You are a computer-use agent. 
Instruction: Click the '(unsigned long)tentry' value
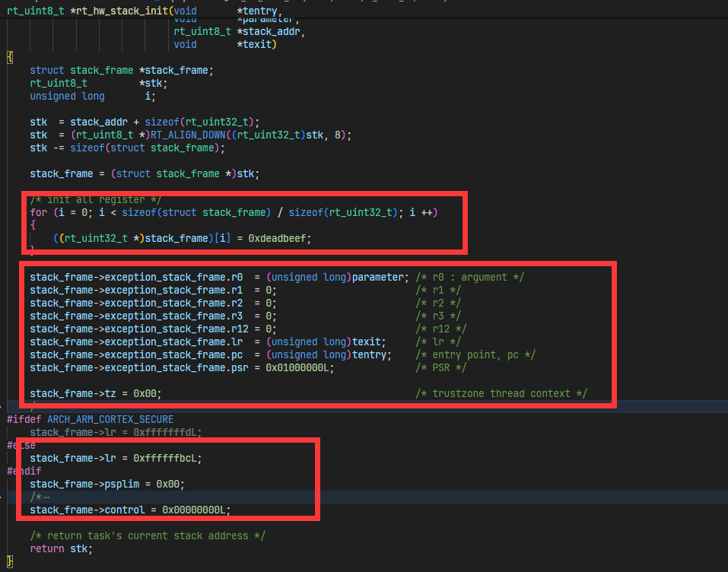[326, 354]
